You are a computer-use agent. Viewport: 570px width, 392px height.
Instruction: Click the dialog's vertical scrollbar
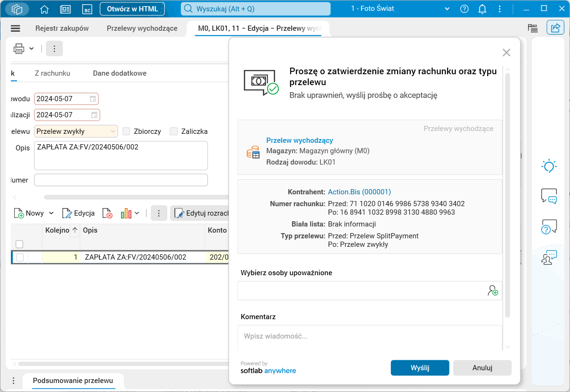[x=508, y=189]
